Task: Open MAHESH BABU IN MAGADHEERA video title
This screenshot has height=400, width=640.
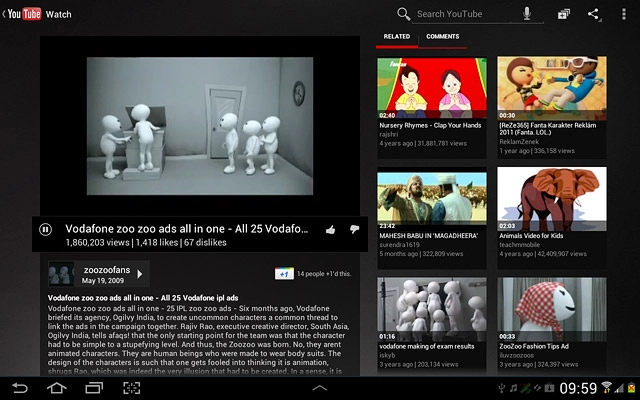Action: (x=432, y=235)
